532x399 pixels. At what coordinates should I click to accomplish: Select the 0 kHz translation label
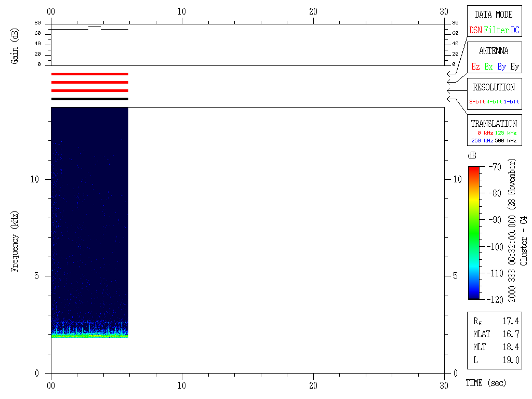(485, 132)
